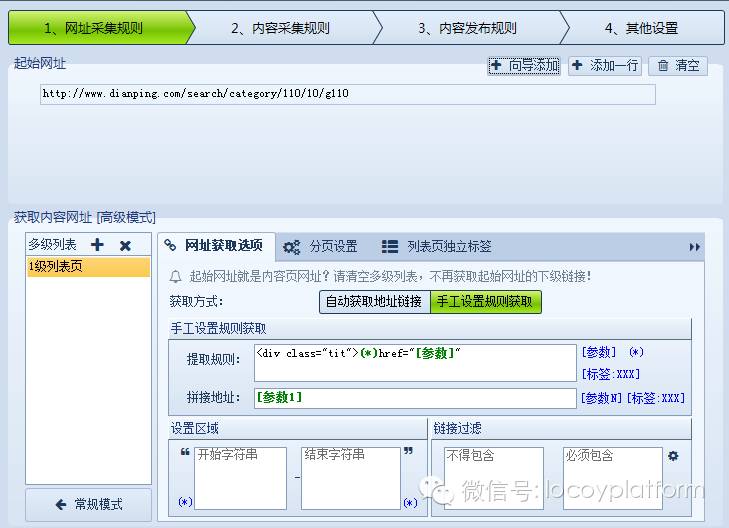Image resolution: width=729 pixels, height=528 pixels.
Task: Select 自动获取地址链接 mode
Action: 375,302
